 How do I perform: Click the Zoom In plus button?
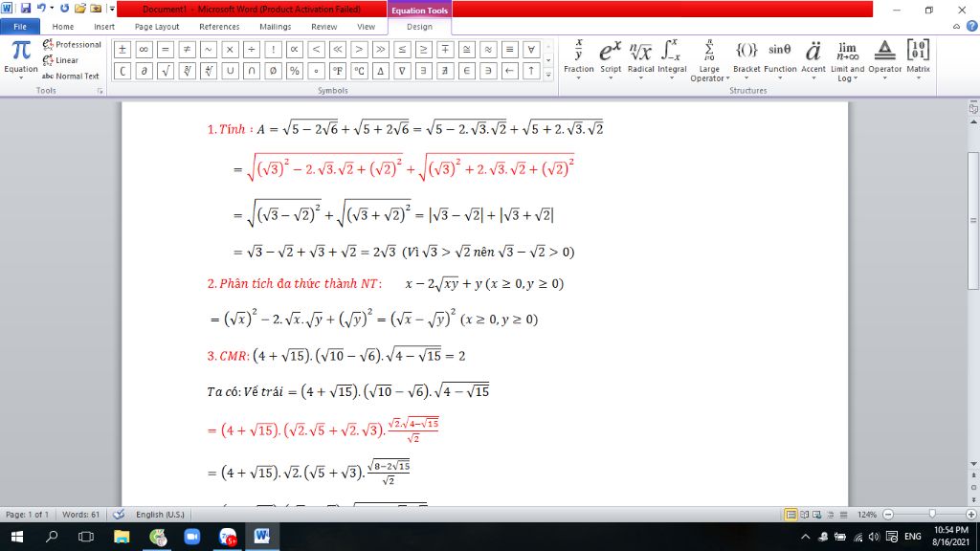pos(970,515)
